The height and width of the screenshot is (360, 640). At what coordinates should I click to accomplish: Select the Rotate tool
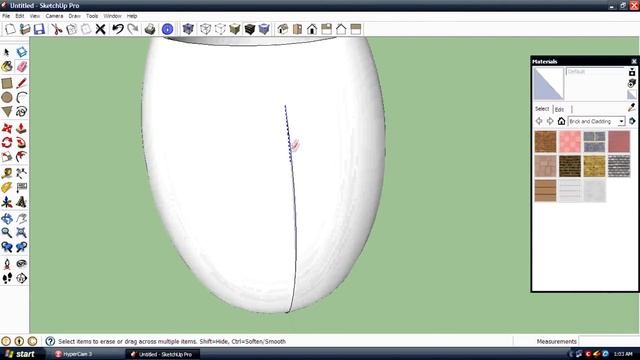7,142
